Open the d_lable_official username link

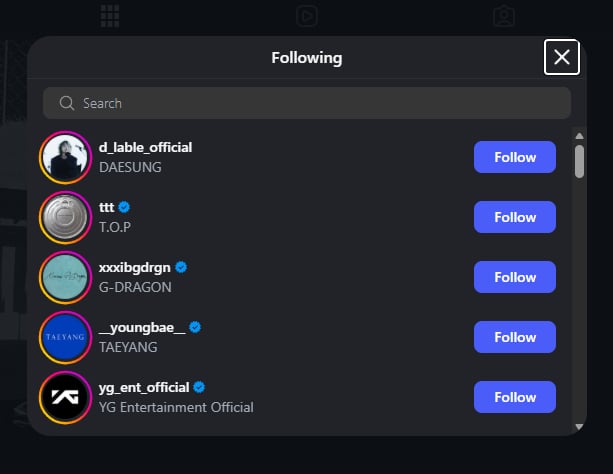(x=145, y=147)
